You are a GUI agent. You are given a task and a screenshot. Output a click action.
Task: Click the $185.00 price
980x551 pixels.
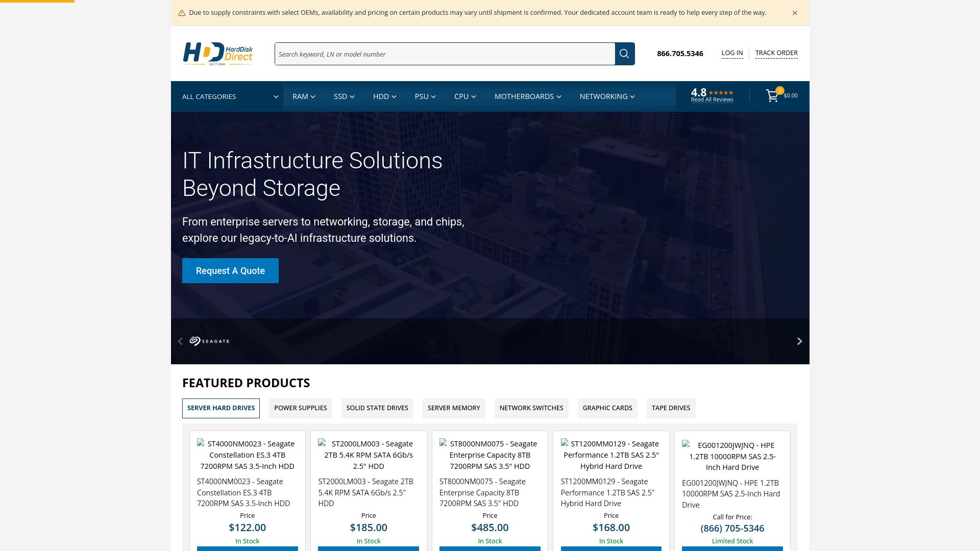coord(369,528)
